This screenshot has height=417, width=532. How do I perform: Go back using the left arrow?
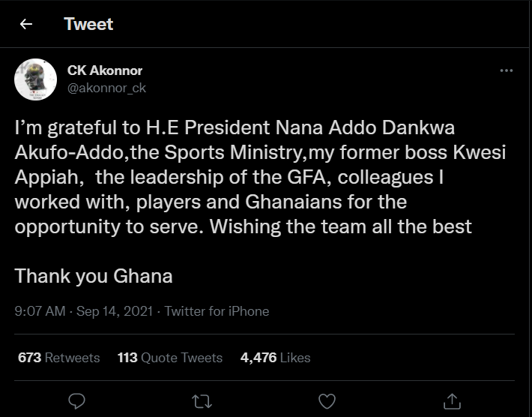[26, 24]
